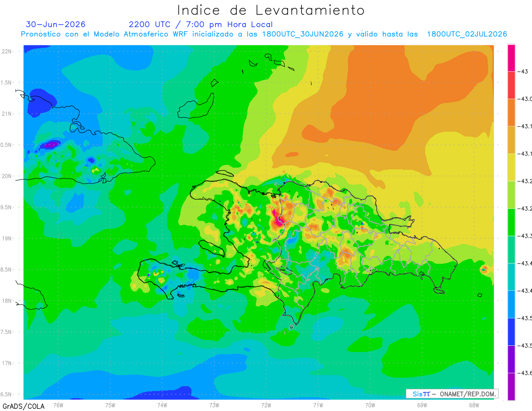
Task: Click the '22N' latitude label
Action: tap(7, 51)
